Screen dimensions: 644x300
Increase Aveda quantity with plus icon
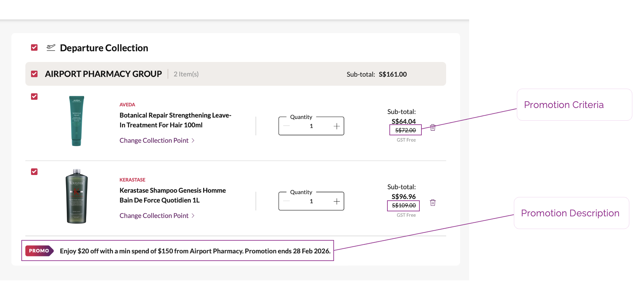(337, 126)
